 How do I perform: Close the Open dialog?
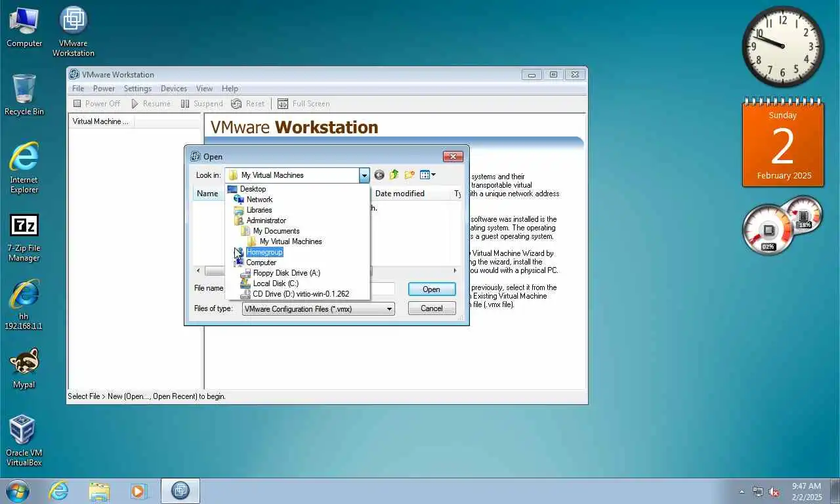(453, 156)
